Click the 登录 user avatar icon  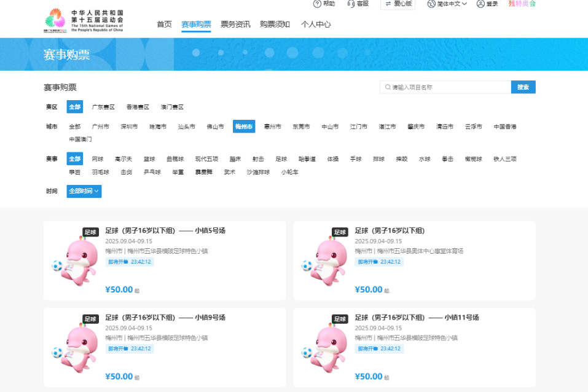click(481, 4)
